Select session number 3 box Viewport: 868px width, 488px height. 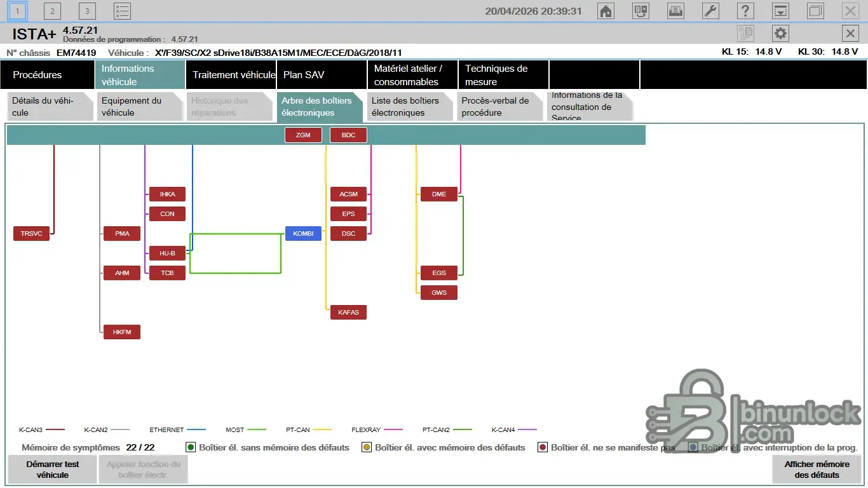point(87,11)
